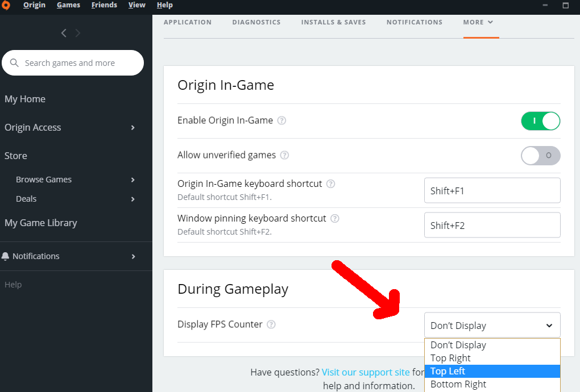Click the search magnifier icon
Viewport: 580px width, 392px height.
click(14, 63)
